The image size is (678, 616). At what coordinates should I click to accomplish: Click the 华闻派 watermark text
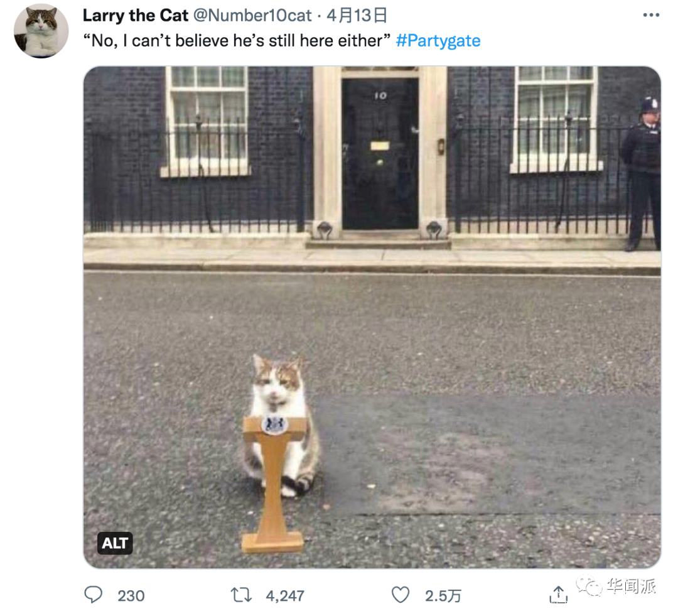coord(631,587)
